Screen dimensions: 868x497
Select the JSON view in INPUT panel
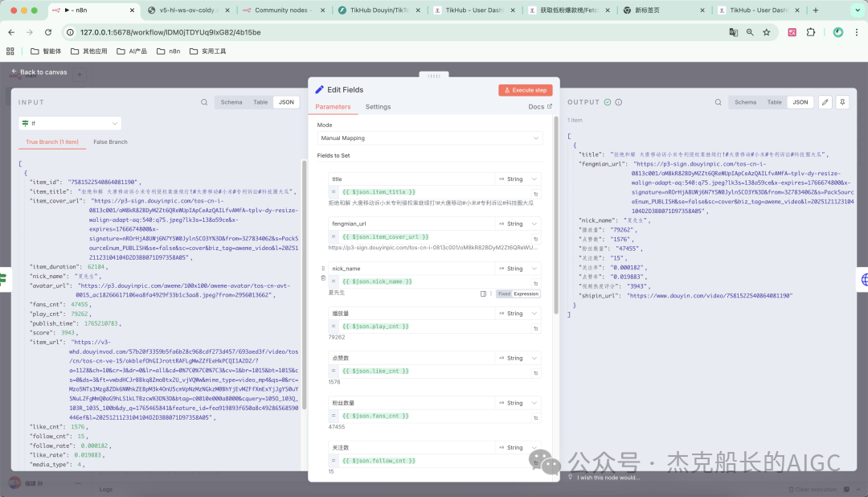(286, 102)
